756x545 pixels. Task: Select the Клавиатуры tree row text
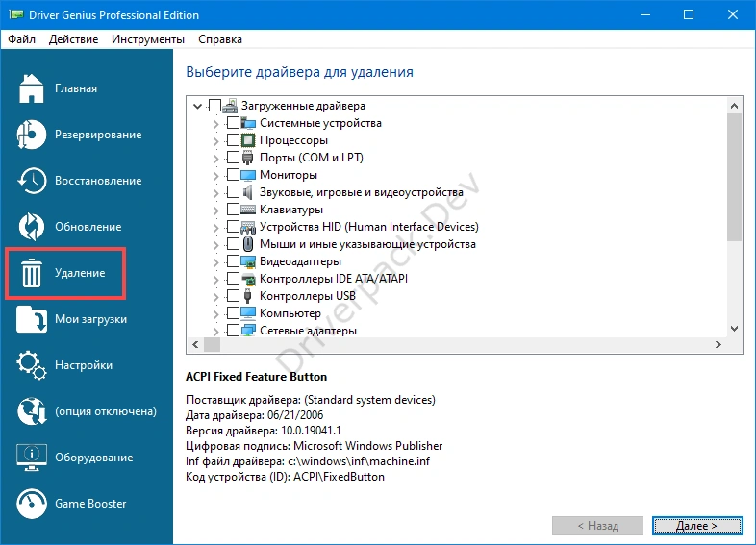[x=291, y=210]
